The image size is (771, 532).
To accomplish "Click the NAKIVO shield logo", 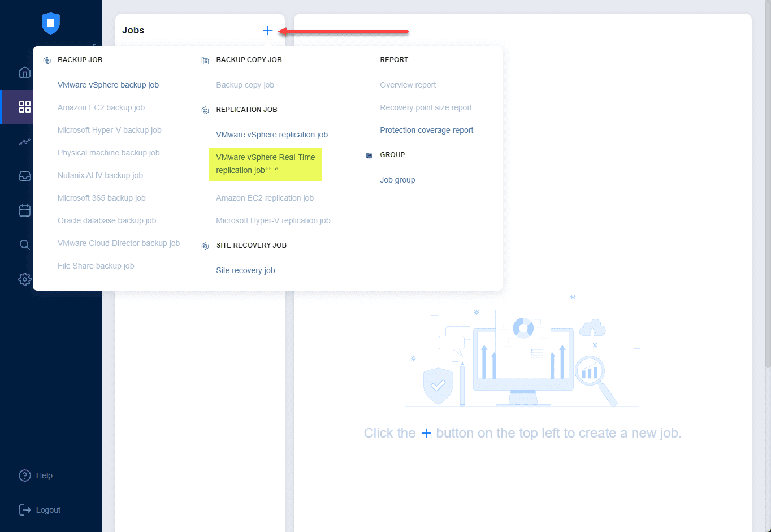I will click(x=51, y=23).
